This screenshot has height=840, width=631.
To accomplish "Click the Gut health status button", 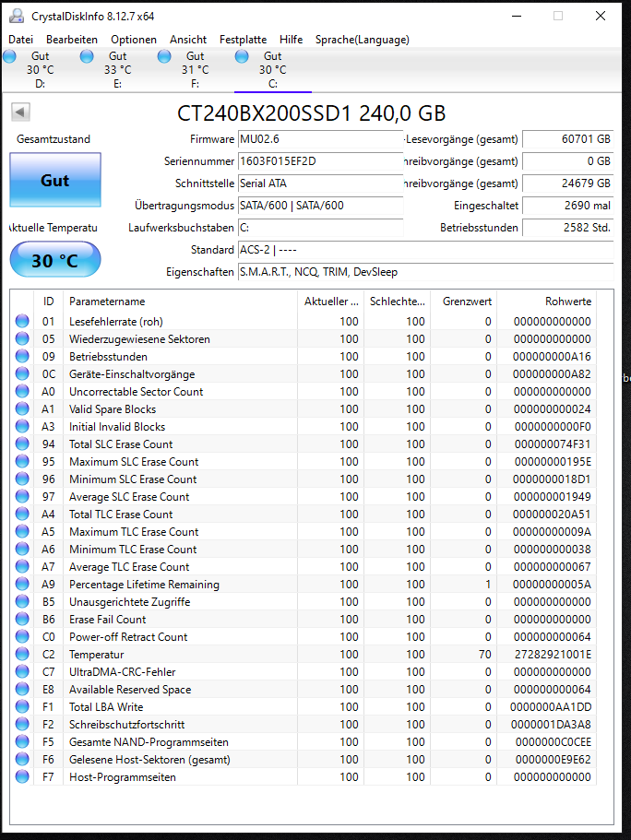I will [x=55, y=181].
